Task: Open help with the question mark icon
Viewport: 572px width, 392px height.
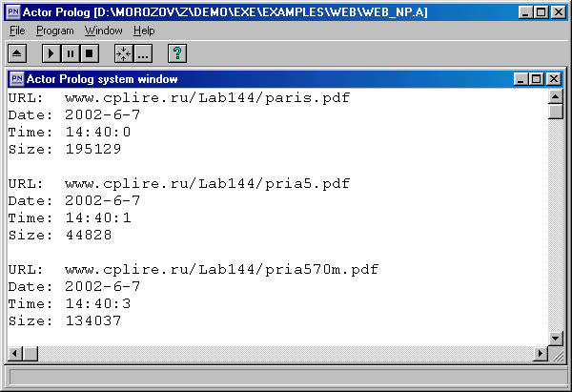Action: click(177, 53)
